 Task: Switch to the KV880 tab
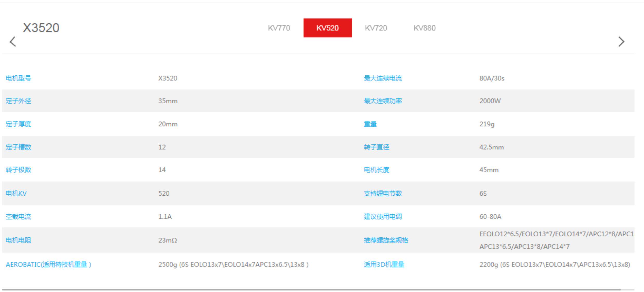coord(425,28)
